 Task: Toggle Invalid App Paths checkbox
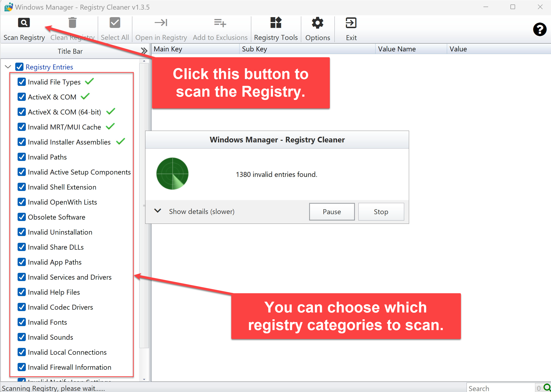coord(22,262)
